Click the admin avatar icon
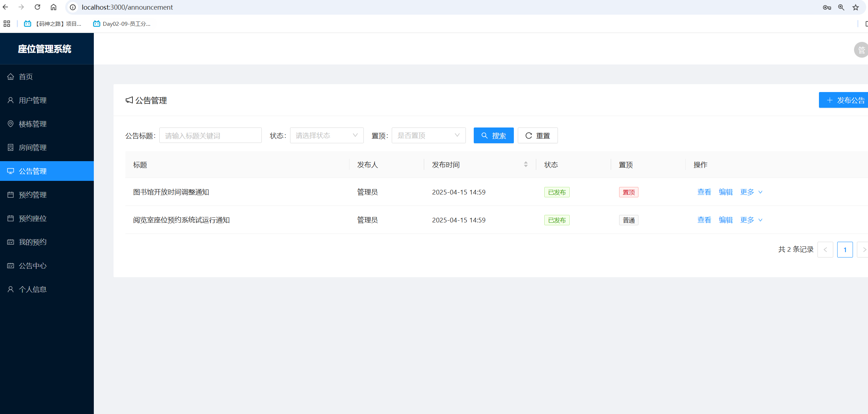This screenshot has width=868, height=414. [861, 50]
